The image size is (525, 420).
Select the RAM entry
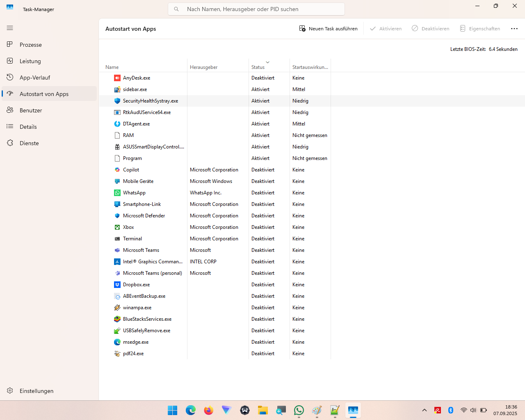[128, 135]
